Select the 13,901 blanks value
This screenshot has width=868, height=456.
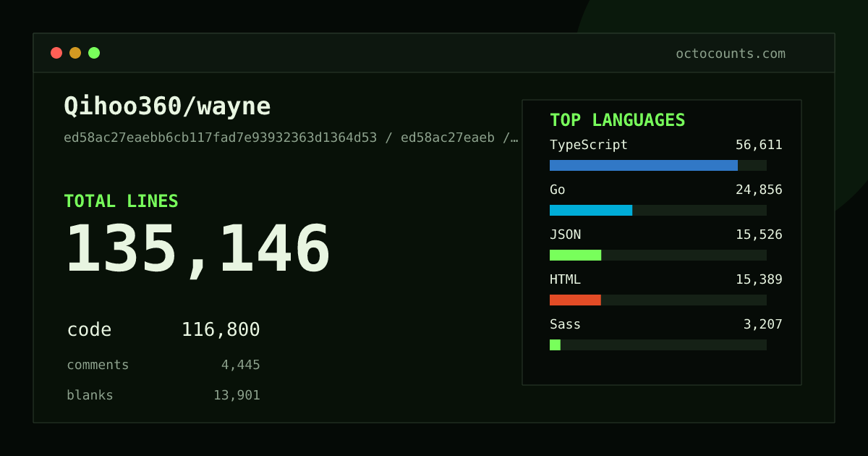click(237, 395)
